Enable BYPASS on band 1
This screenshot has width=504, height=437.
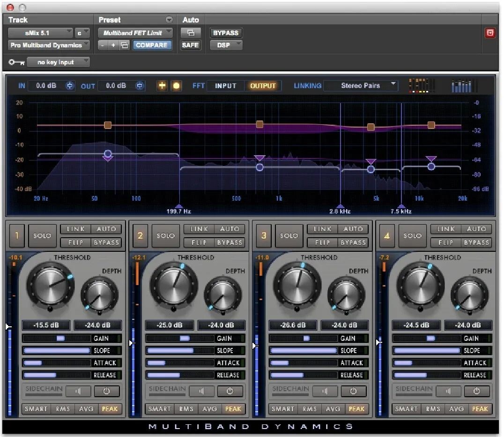106,242
